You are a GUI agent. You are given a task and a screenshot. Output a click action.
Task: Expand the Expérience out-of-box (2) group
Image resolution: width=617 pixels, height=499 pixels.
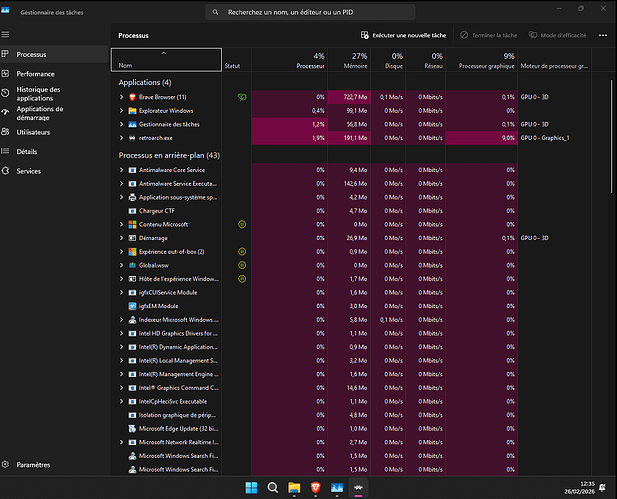[121, 251]
